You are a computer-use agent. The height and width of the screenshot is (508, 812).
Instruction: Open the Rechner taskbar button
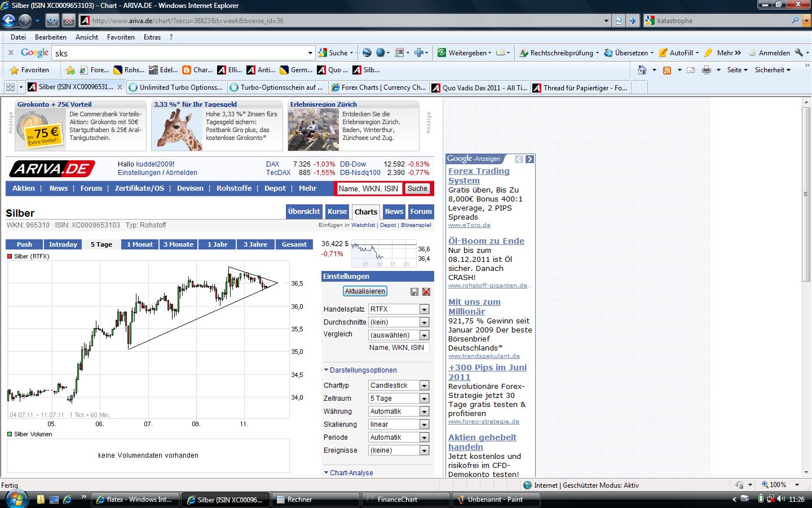[315, 500]
